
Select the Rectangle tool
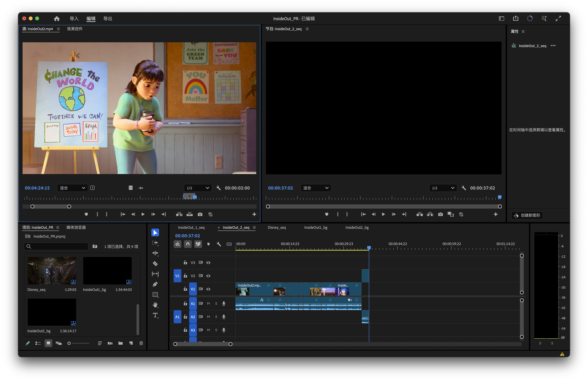tap(155, 295)
